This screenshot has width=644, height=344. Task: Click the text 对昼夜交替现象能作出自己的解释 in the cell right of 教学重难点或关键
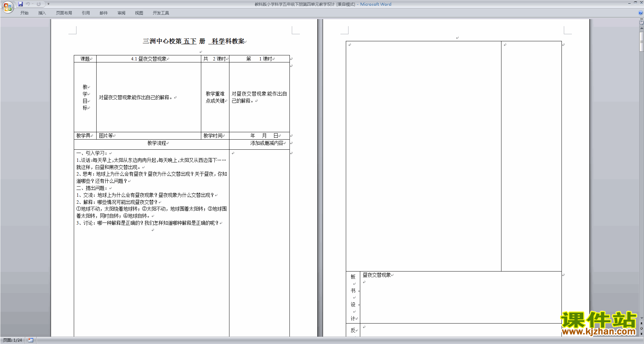tap(259, 97)
